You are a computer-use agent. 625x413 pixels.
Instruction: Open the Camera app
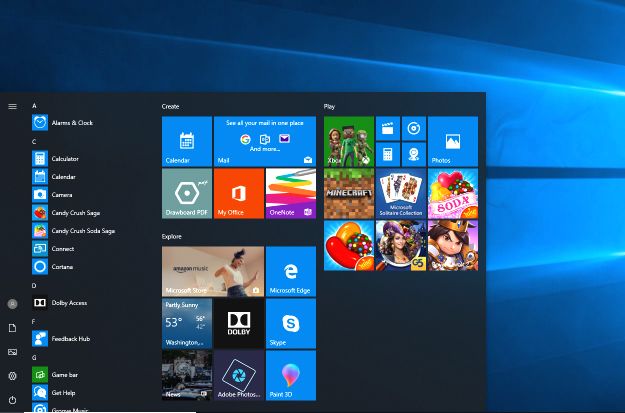pyautogui.click(x=53, y=195)
